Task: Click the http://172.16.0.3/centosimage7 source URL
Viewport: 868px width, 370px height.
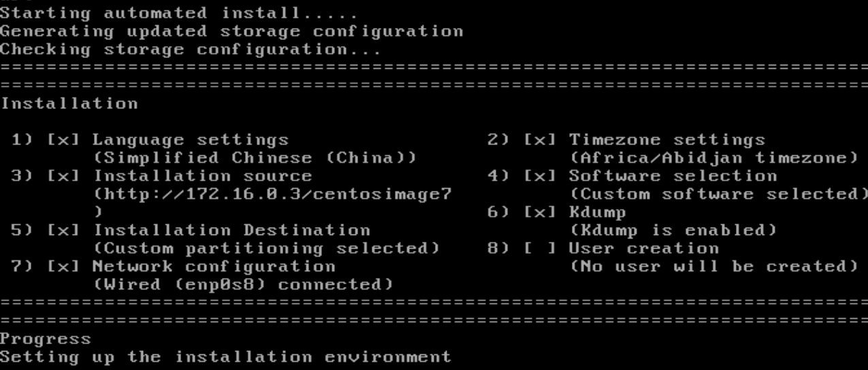Action: pos(272,194)
